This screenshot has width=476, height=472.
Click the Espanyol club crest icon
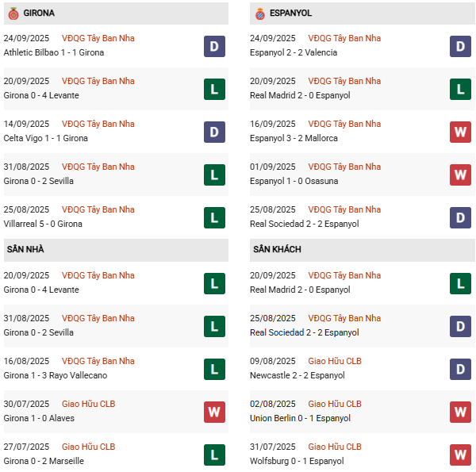(259, 13)
